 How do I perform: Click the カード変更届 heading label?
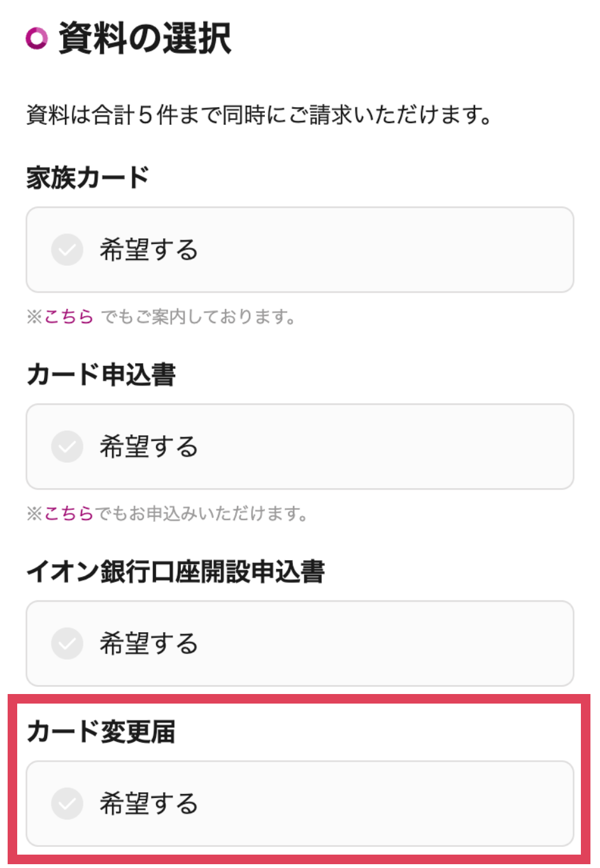(x=101, y=731)
